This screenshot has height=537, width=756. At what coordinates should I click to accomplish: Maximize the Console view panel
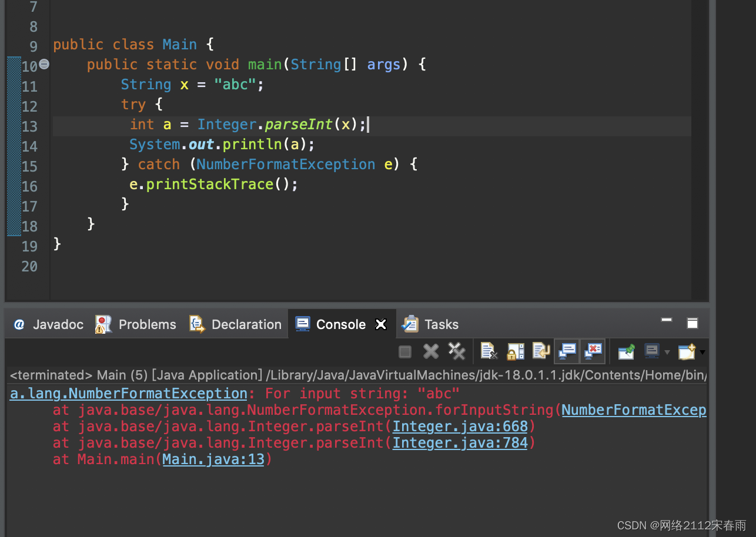693,323
